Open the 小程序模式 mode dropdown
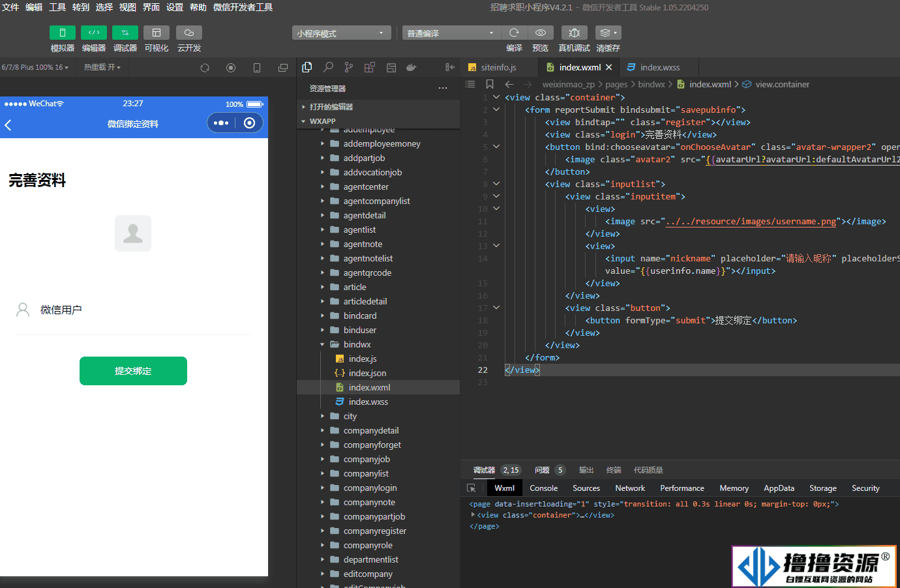Viewport: 900px width, 588px height. click(x=342, y=33)
